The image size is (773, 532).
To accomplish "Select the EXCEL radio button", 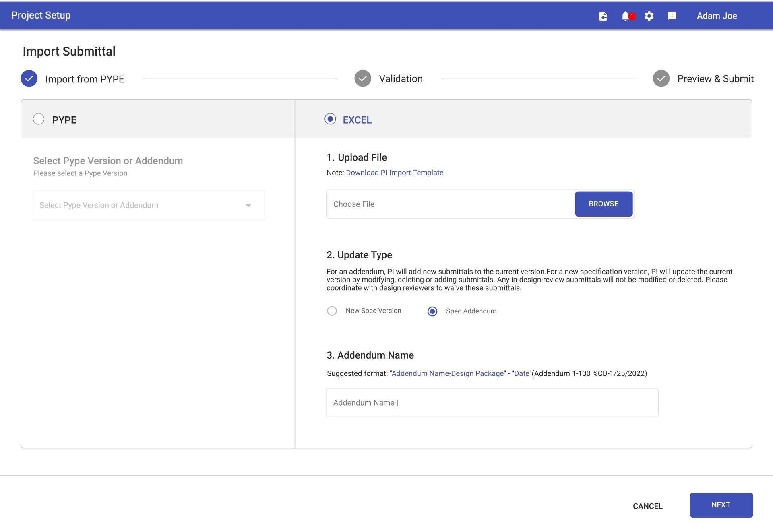I will pyautogui.click(x=330, y=119).
